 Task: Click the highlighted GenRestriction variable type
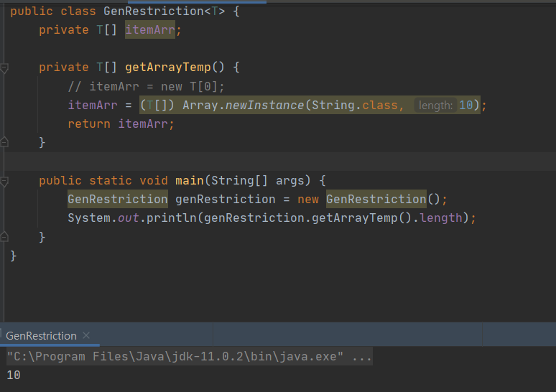[118, 199]
